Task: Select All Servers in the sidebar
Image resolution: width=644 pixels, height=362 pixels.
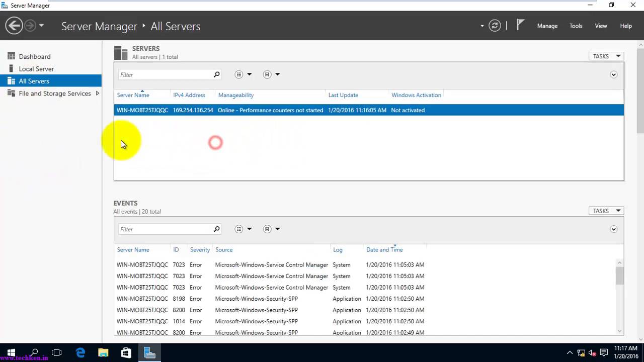Action: click(x=51, y=81)
